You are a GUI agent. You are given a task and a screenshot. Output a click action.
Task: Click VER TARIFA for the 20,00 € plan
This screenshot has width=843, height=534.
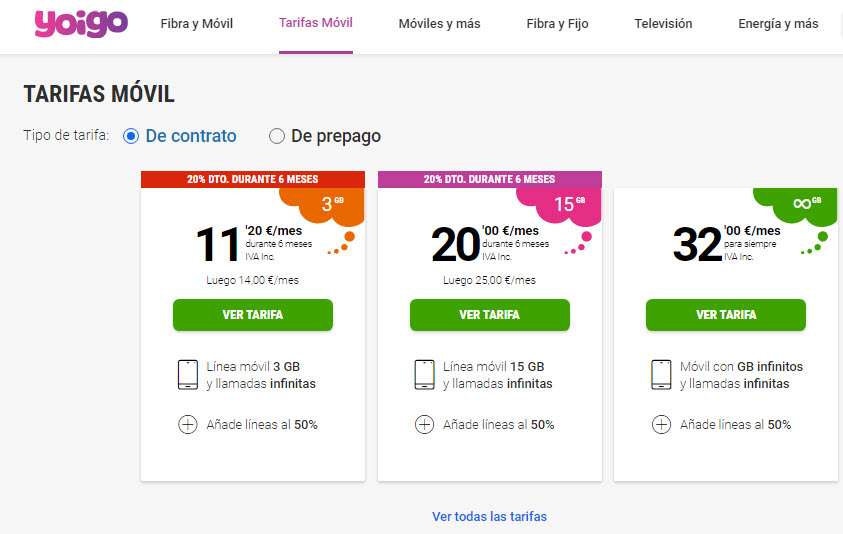point(490,315)
